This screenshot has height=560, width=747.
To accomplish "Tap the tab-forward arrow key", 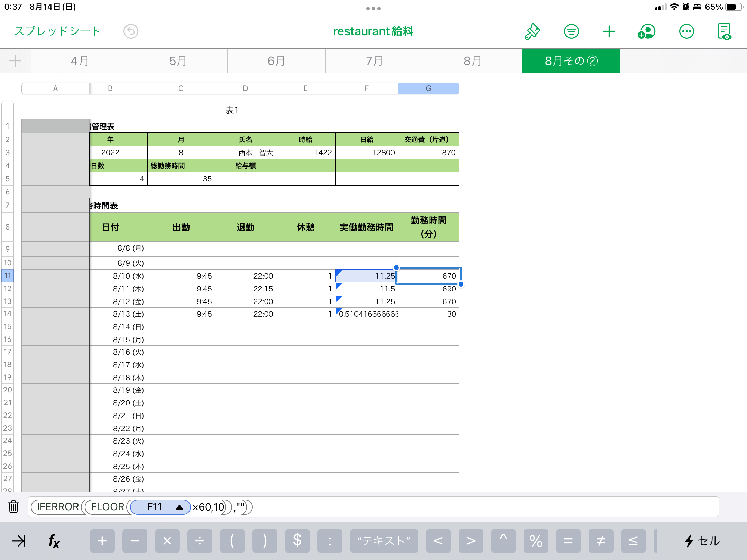I will tap(19, 541).
